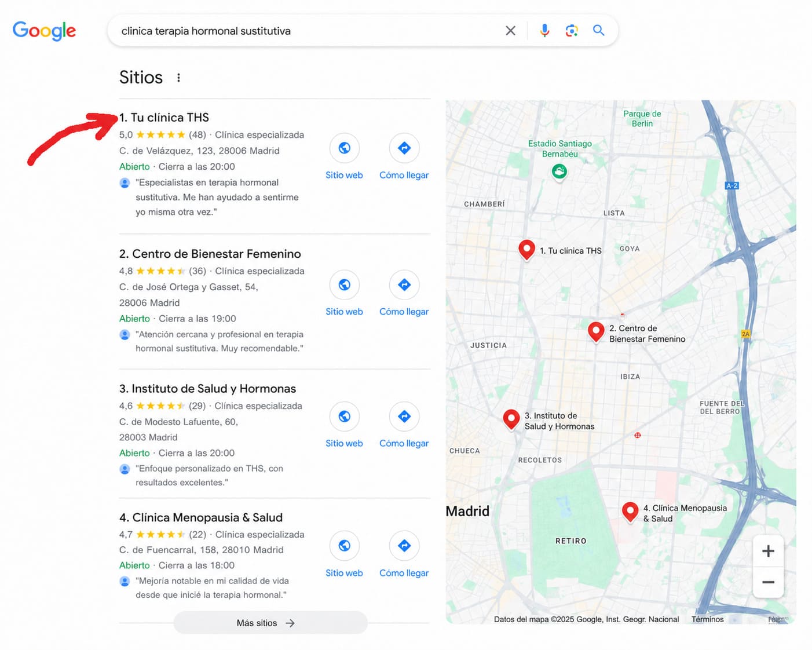Screen dimensions: 812x650
Task: Click the reviewer avatar beside 'Mejoría notable en mi calidad'
Action: tap(125, 581)
